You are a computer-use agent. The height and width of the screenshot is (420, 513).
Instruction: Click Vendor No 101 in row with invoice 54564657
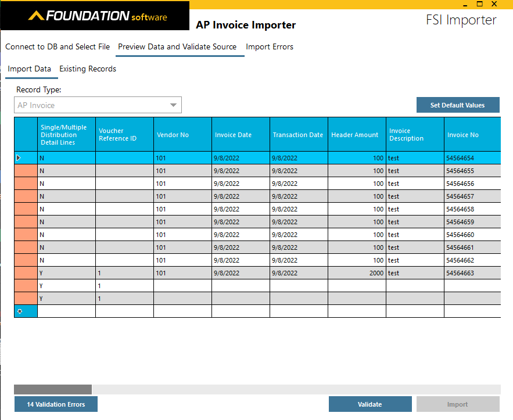tap(182, 196)
